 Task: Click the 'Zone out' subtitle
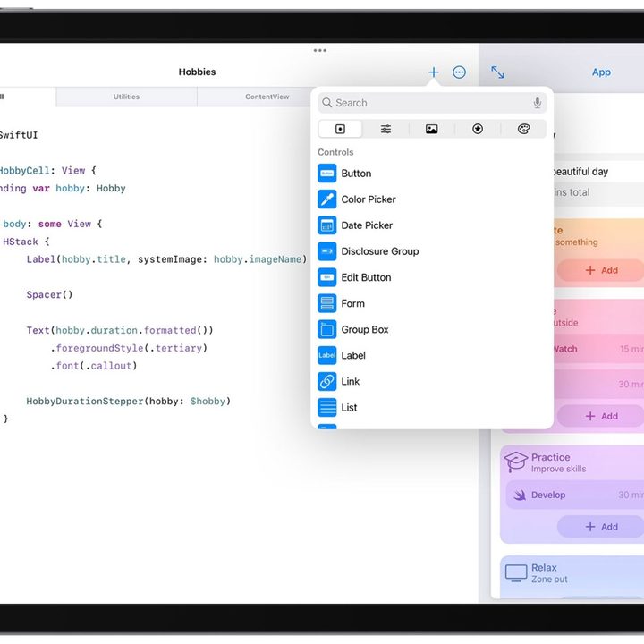click(x=549, y=579)
